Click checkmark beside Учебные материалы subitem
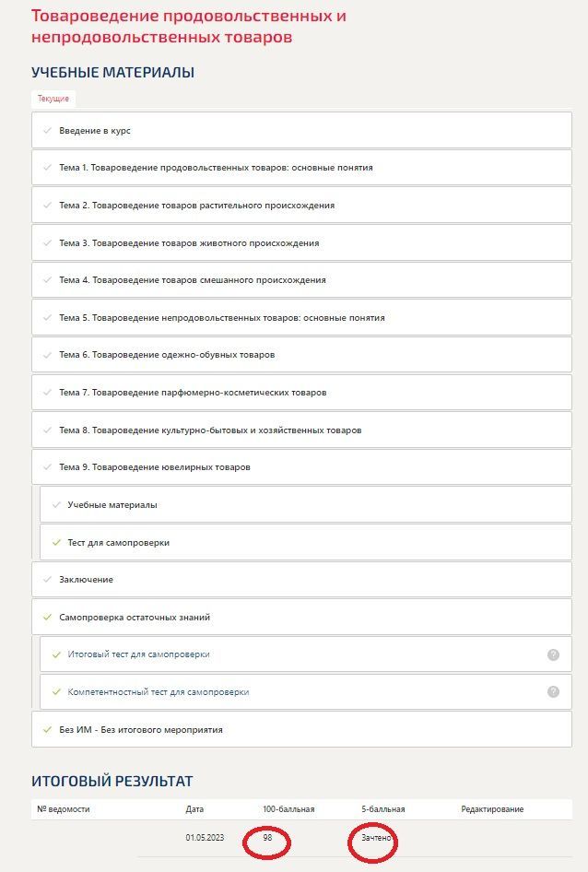The height and width of the screenshot is (872, 588). (55, 505)
